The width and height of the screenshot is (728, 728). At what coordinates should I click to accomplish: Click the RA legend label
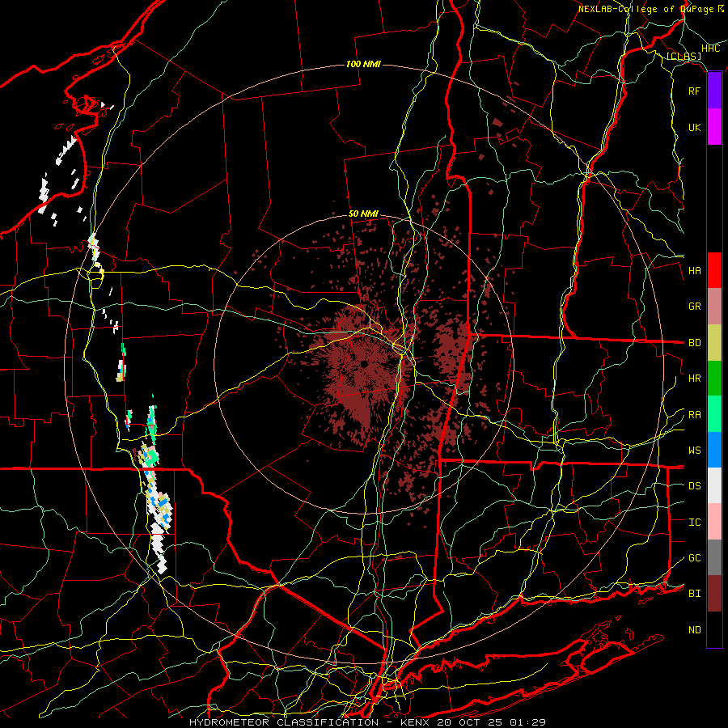695,415
